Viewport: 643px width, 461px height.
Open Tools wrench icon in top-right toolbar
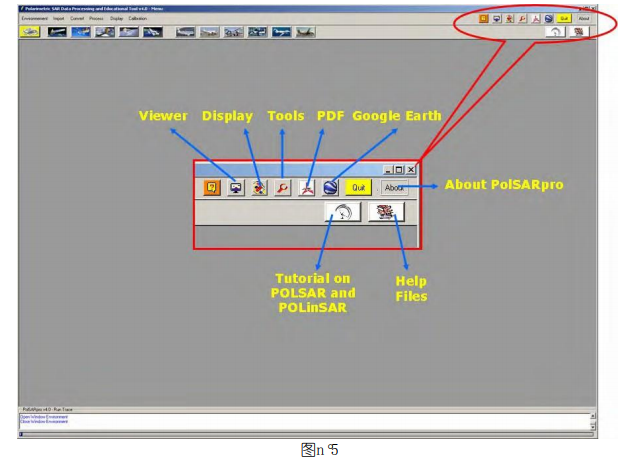(522, 18)
